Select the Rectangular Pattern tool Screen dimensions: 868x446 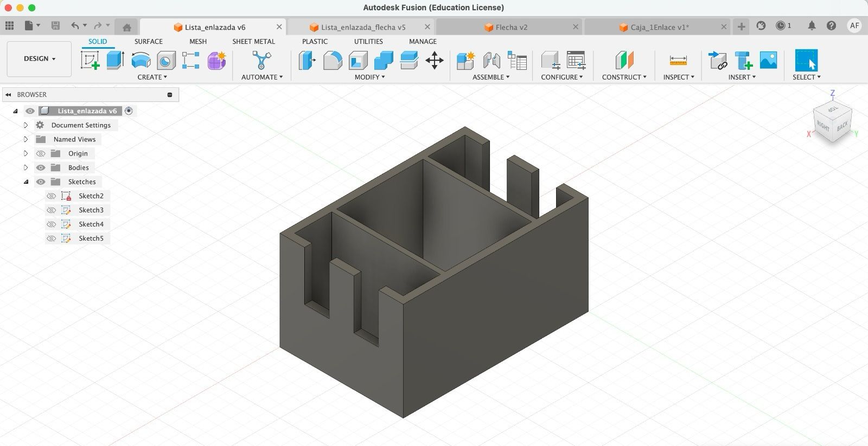[x=191, y=60]
